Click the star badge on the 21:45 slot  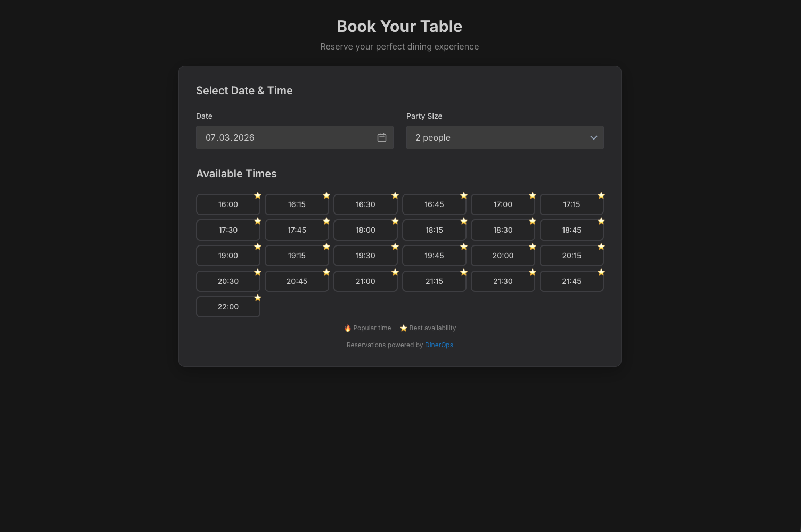tap(601, 272)
